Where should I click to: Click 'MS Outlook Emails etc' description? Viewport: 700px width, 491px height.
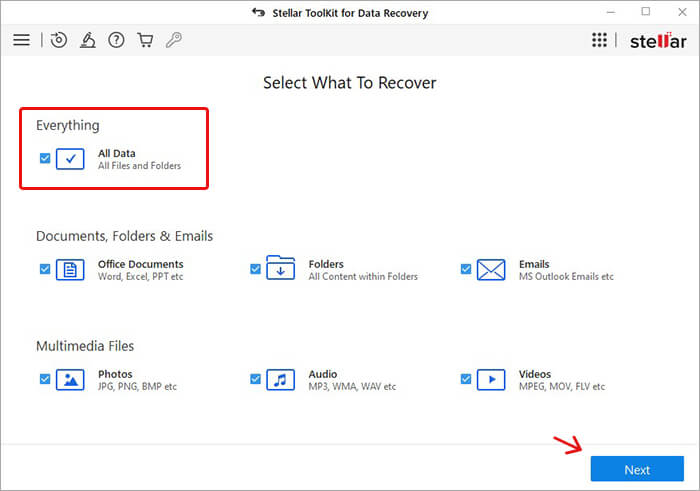[566, 277]
